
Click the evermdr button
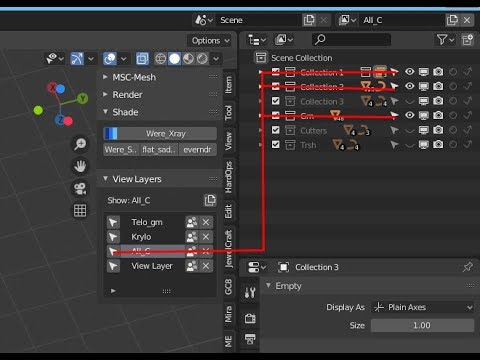(x=198, y=150)
